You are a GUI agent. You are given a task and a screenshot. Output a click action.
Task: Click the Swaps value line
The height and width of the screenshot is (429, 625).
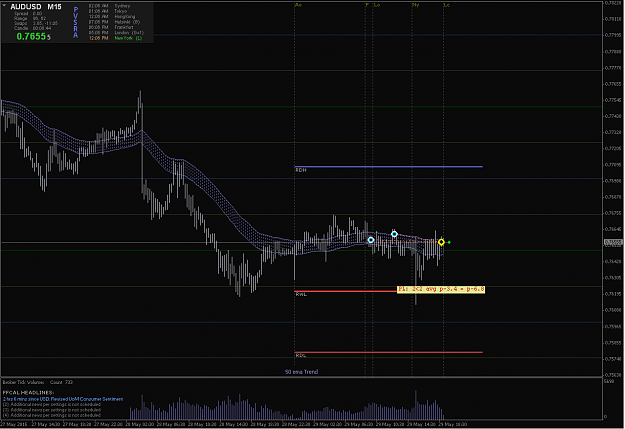[x=36, y=24]
